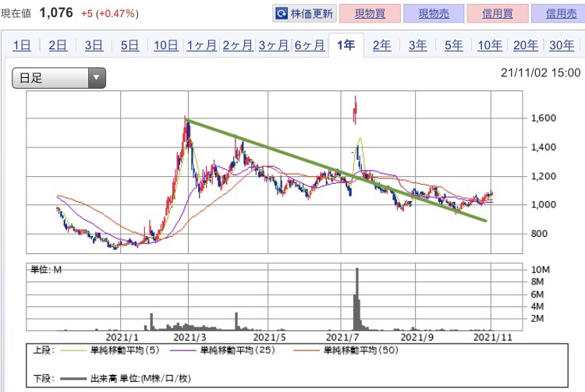
Task: Switch chart range to 1ヶ月
Action: (x=202, y=45)
